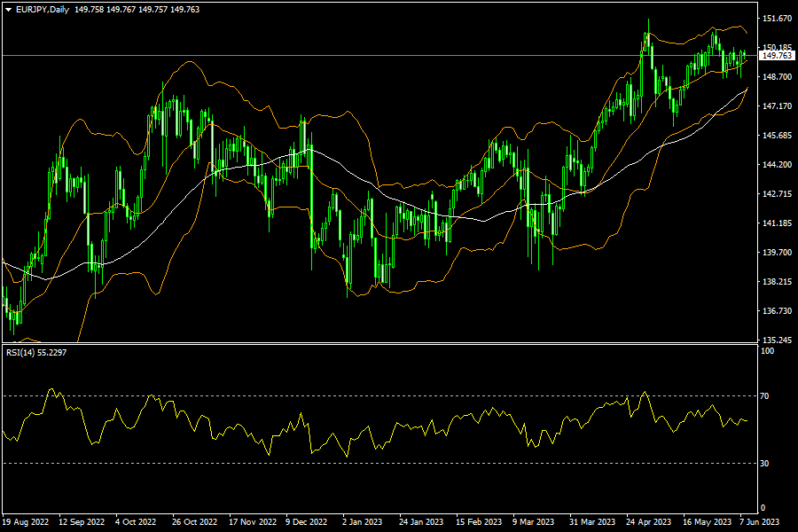The height and width of the screenshot is (532, 798).
Task: Select the 139.700 price axis label
Action: [x=777, y=252]
